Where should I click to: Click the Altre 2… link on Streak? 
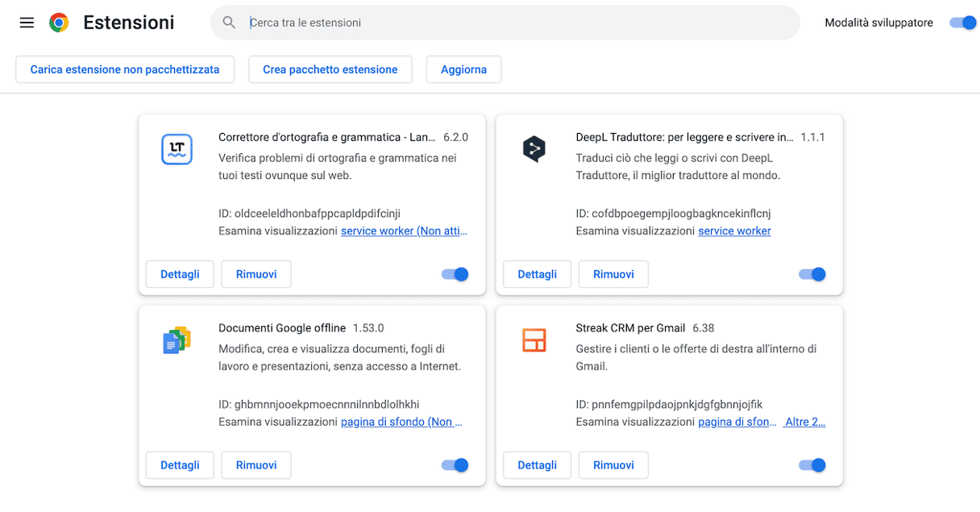point(805,422)
